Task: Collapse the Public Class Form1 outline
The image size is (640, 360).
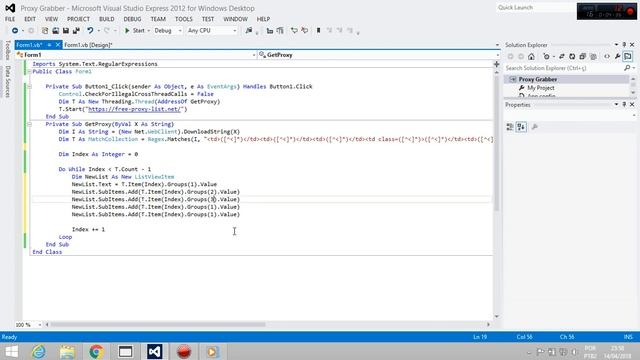Action: 29,71
